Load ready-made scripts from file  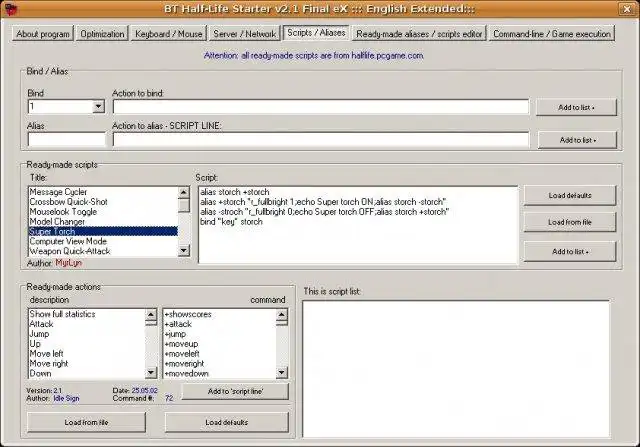click(570, 222)
